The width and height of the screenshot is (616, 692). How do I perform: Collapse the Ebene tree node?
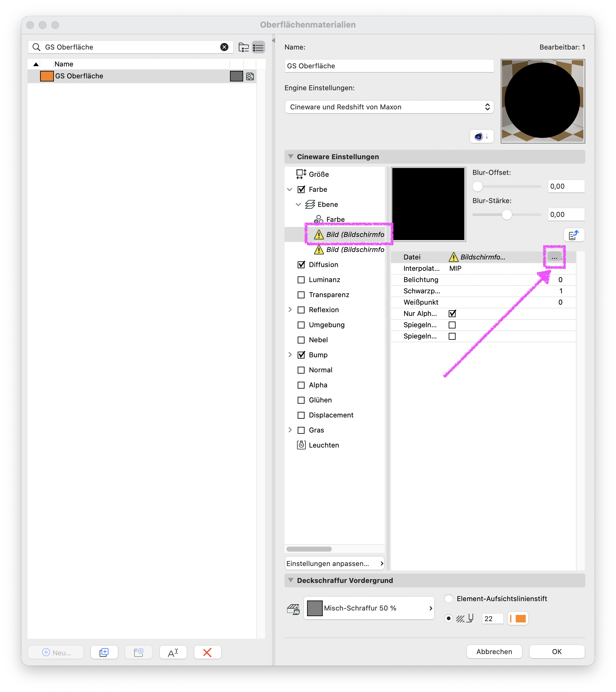point(298,204)
